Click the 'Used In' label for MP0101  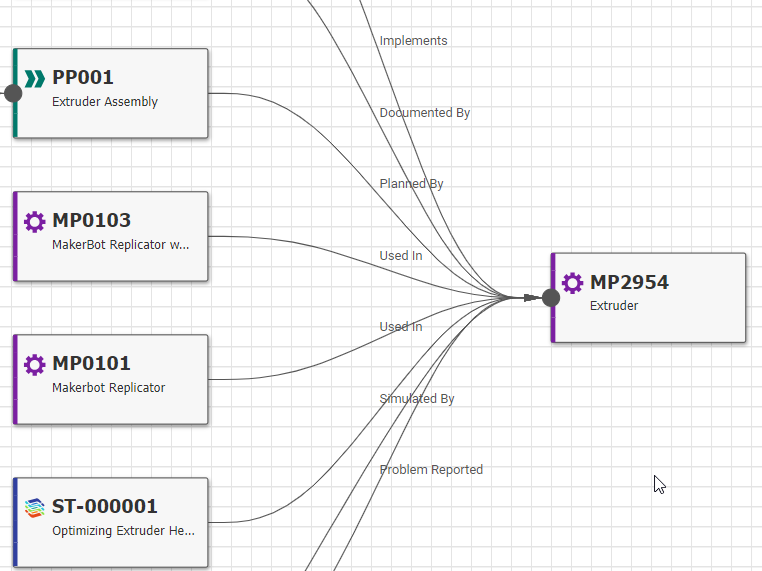point(400,327)
